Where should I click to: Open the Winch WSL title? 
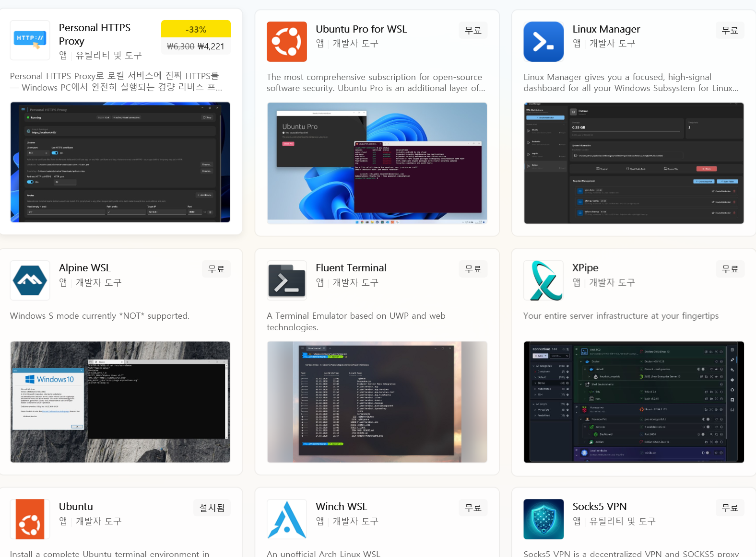point(342,507)
